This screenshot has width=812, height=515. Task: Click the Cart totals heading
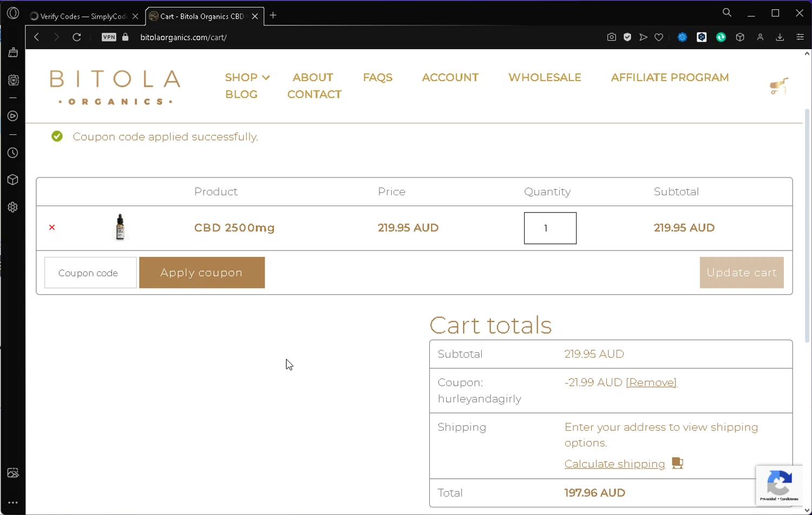click(490, 325)
